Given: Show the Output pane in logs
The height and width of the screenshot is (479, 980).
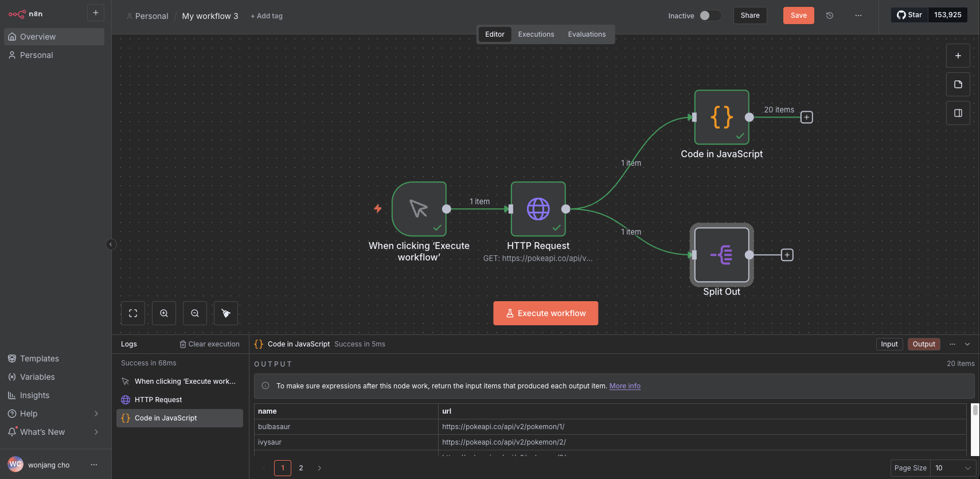Looking at the screenshot, I should click(x=924, y=344).
